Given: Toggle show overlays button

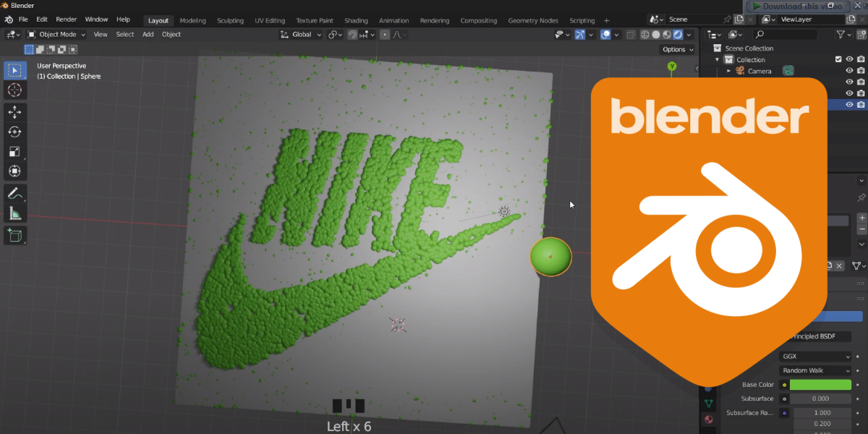Looking at the screenshot, I should pos(606,34).
